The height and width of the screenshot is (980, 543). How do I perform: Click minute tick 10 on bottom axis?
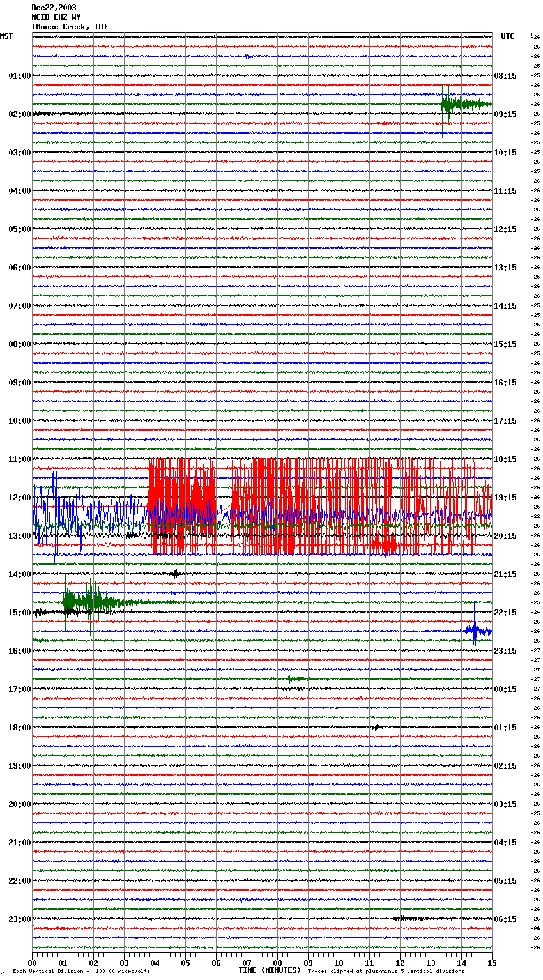(x=339, y=963)
